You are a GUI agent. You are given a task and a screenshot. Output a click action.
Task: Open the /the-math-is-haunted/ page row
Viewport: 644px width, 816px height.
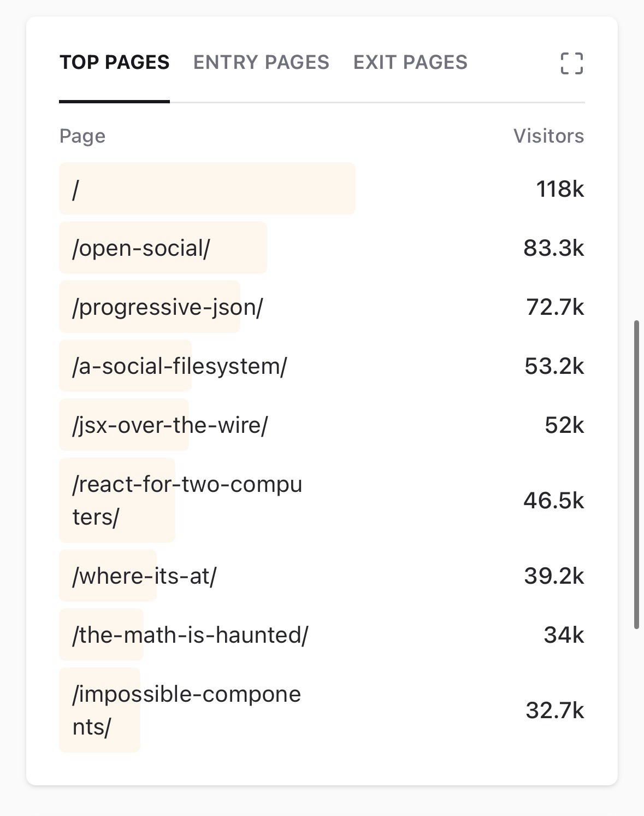[190, 635]
